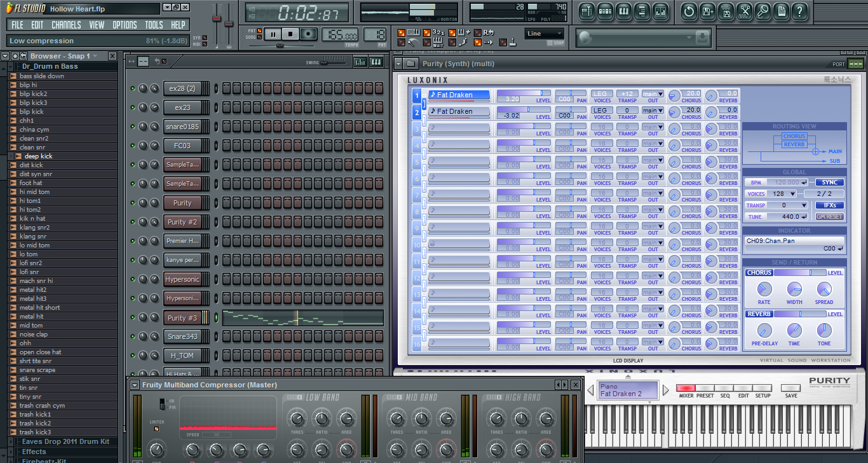Screen dimensions: 868x463
Task: Click Purity SAVE button
Action: tap(790, 388)
